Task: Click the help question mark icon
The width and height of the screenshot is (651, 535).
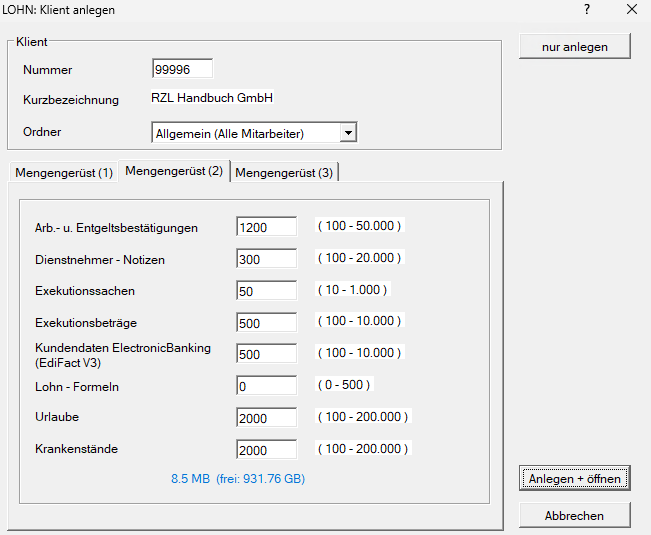Action: coord(587,10)
